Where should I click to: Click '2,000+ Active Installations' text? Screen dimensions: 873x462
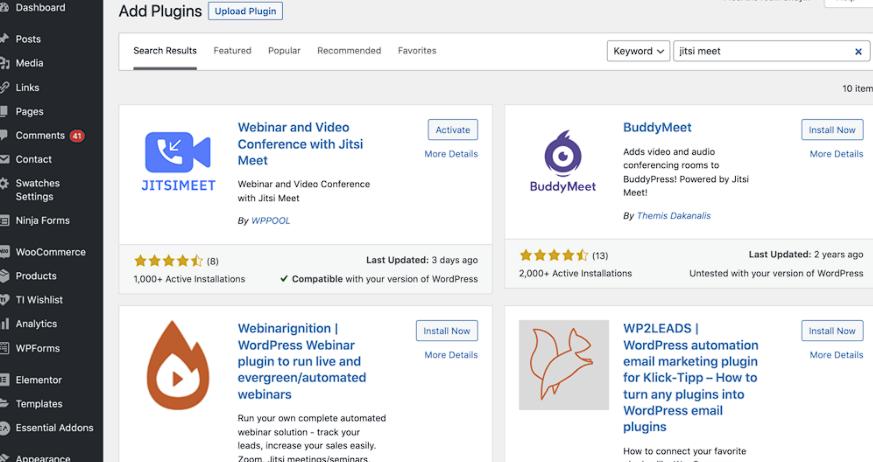coord(575,273)
